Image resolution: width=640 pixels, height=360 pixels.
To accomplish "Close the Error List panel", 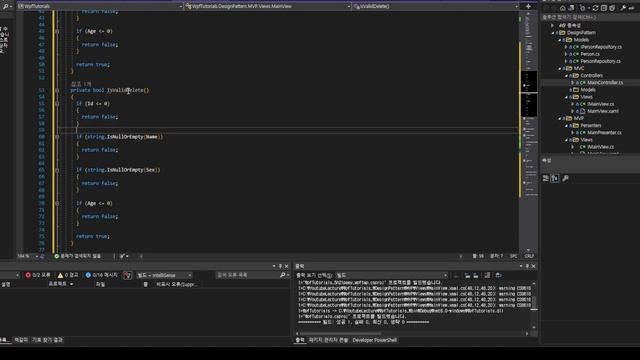I will [x=287, y=266].
